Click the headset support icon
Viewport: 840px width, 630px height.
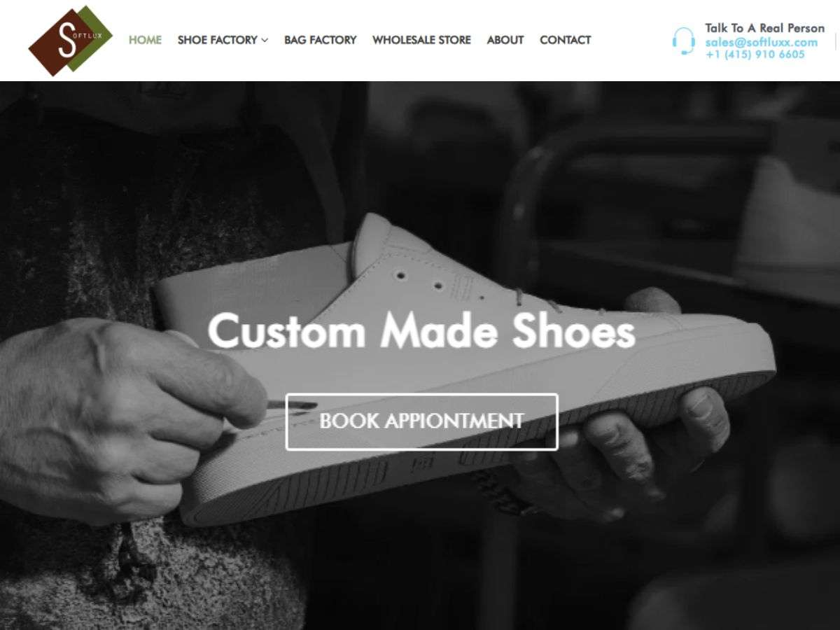(683, 41)
